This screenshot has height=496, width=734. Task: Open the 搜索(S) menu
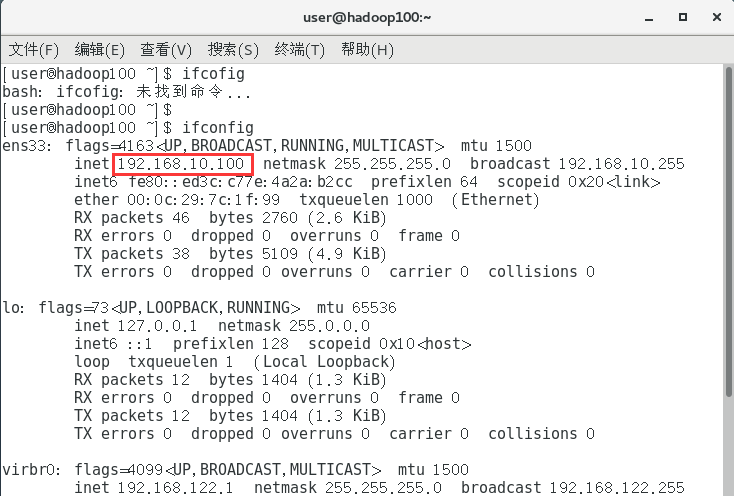(233, 50)
